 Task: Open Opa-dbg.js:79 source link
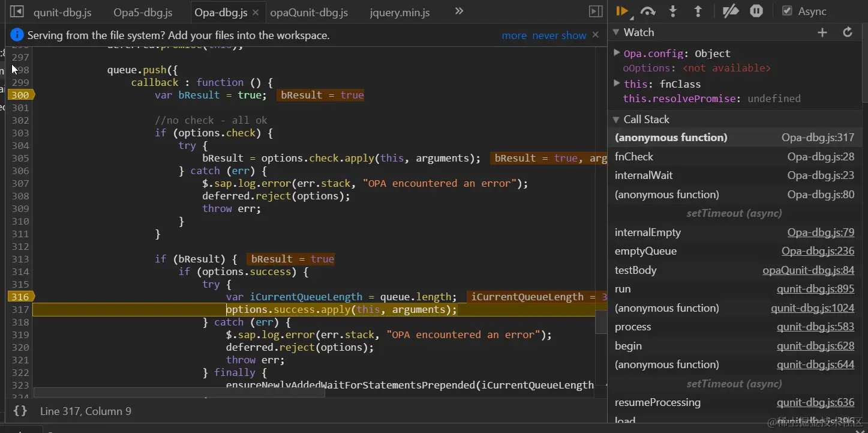pos(821,232)
